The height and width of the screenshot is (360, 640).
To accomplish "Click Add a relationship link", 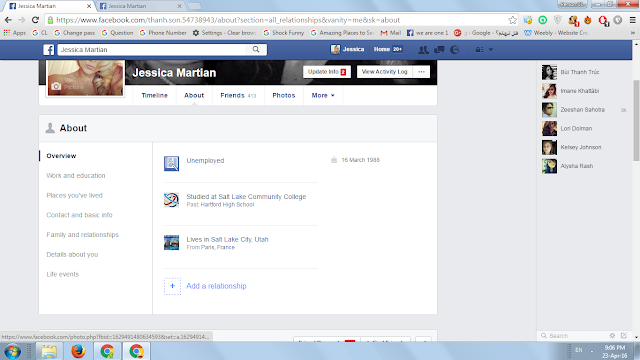I will 216,286.
